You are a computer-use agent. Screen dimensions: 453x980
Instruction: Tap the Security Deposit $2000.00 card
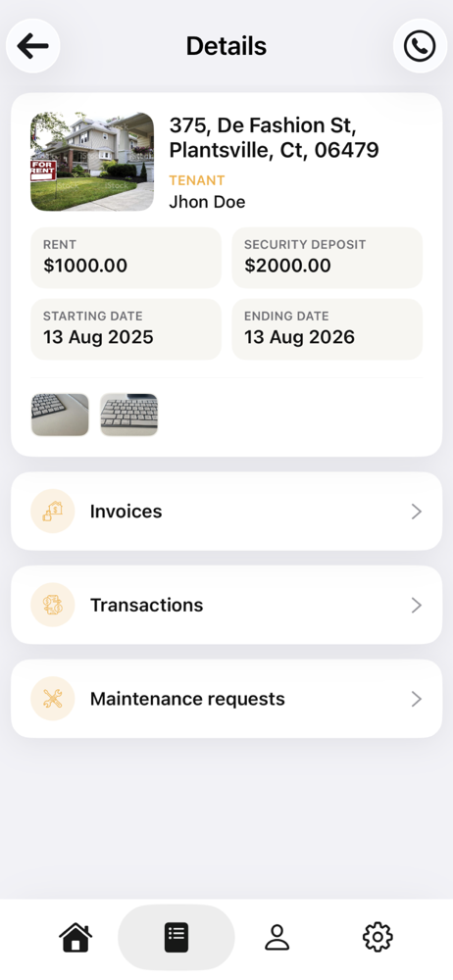click(x=327, y=258)
